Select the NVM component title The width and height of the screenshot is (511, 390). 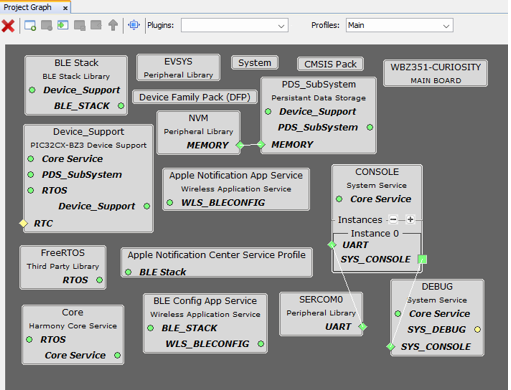(x=198, y=118)
